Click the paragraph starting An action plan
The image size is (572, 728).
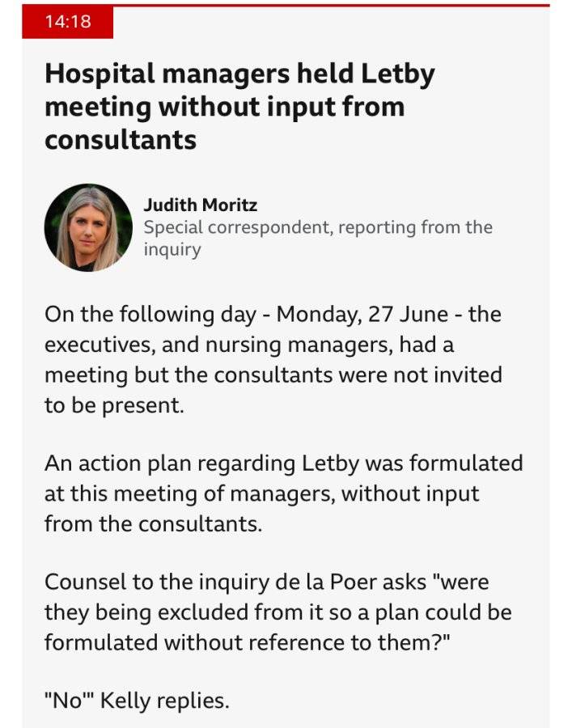click(284, 493)
